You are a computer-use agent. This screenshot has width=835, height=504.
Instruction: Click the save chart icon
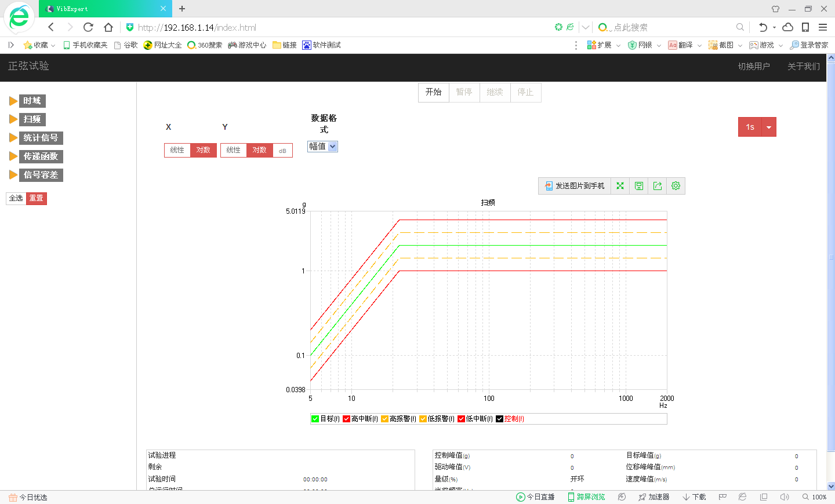(638, 186)
